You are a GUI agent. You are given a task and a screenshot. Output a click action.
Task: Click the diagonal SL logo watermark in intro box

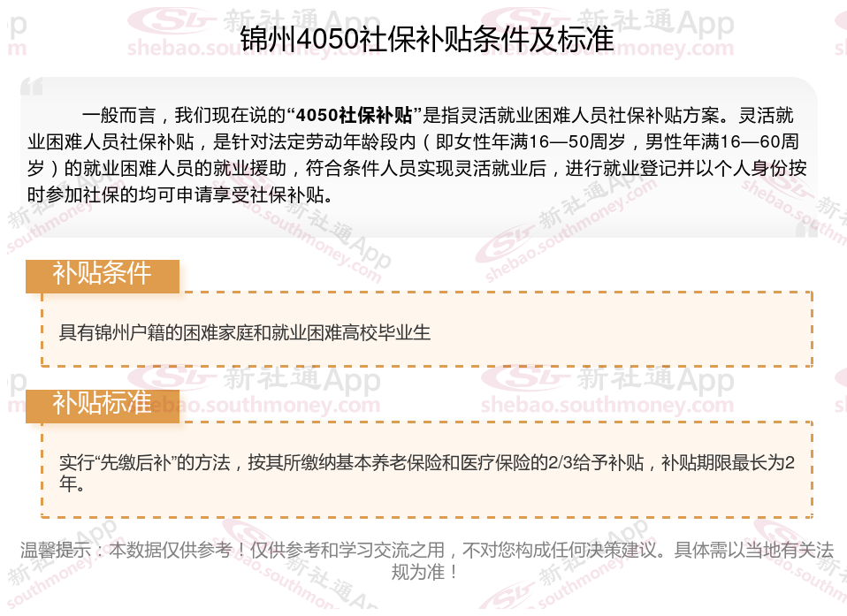505,244
